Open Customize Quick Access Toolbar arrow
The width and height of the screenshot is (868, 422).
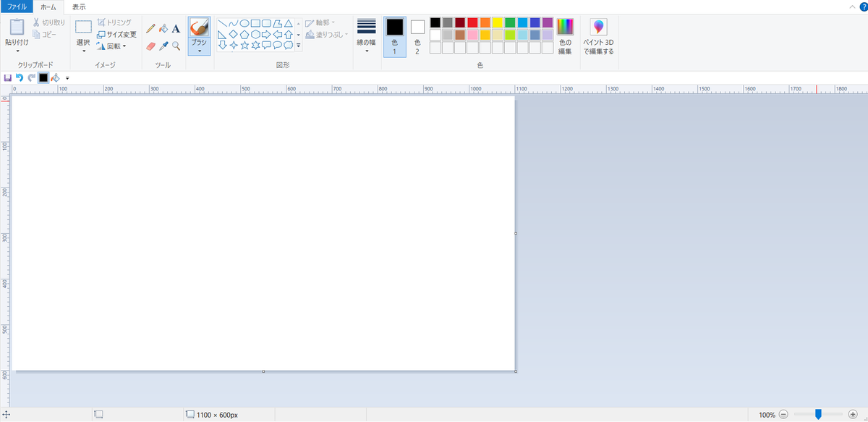[x=67, y=77]
